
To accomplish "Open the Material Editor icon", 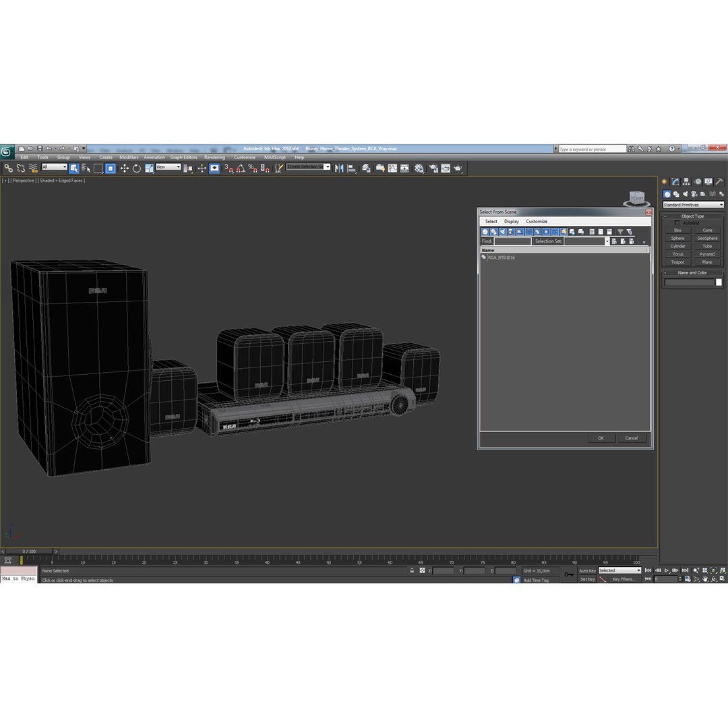I will point(419,168).
